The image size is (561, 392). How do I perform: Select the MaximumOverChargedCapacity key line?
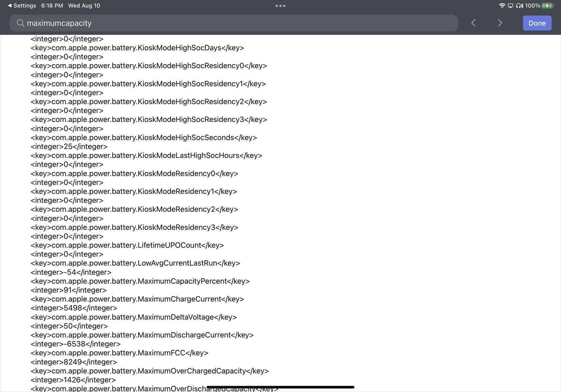point(150,371)
